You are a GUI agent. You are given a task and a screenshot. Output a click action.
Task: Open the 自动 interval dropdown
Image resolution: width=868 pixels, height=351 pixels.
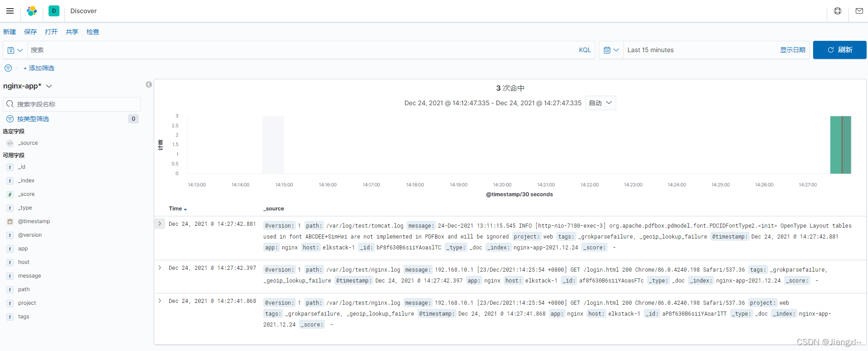(600, 103)
